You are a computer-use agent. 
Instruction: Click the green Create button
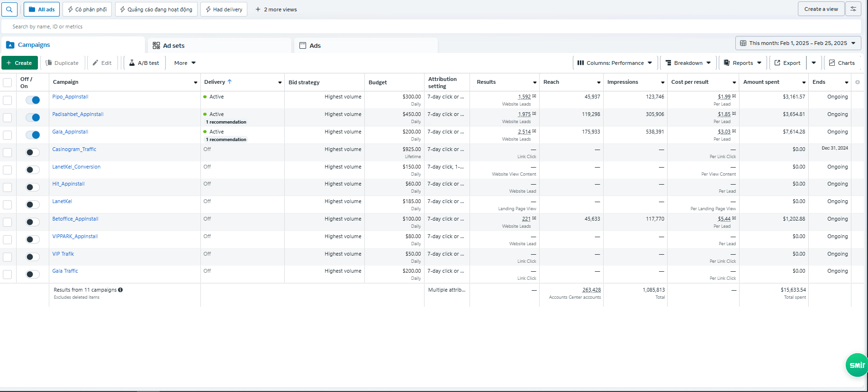19,63
